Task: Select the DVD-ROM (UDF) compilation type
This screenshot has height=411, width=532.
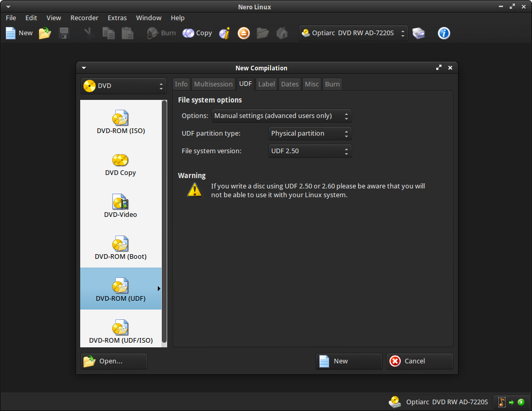Action: coord(121,288)
